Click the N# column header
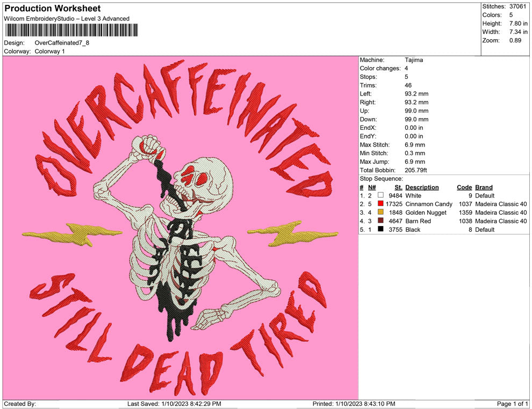 point(372,187)
